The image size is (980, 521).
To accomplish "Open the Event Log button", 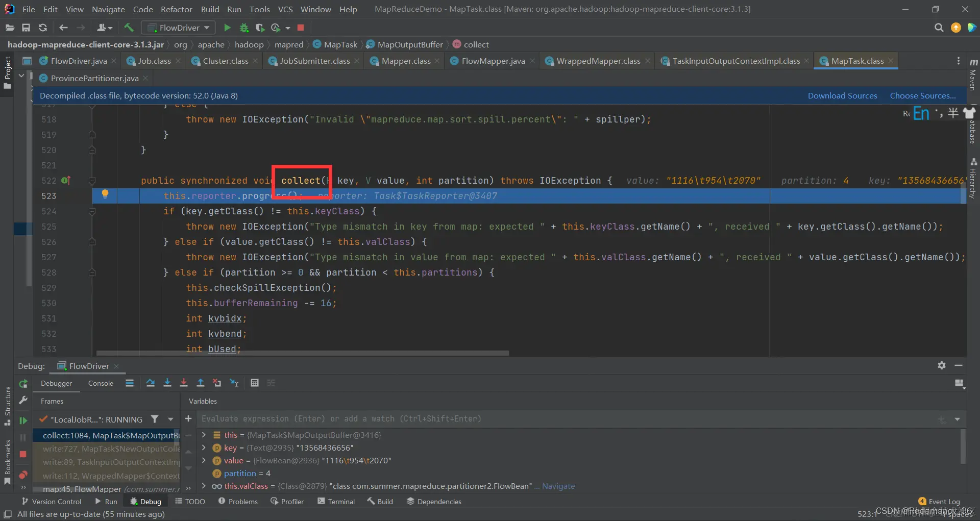I will (x=939, y=501).
